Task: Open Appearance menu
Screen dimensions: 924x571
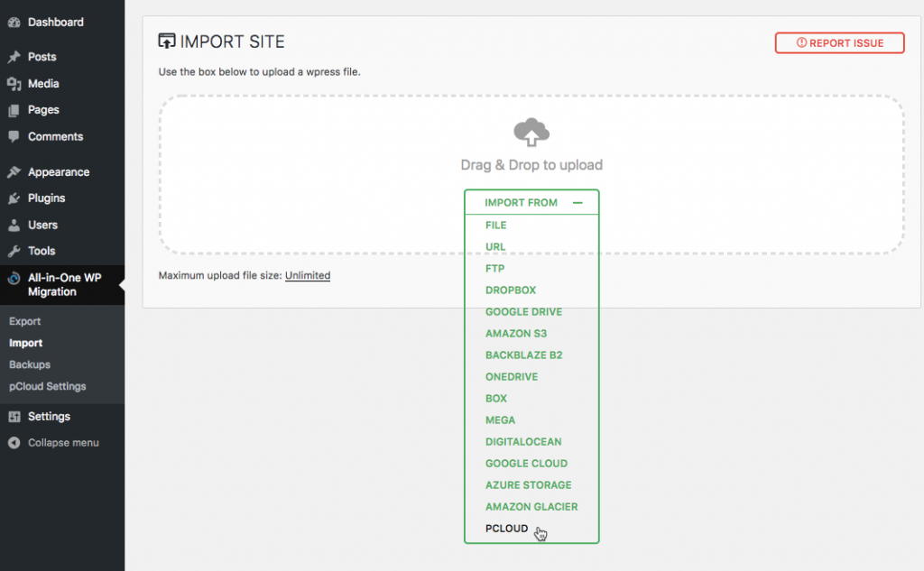Action: (x=59, y=172)
